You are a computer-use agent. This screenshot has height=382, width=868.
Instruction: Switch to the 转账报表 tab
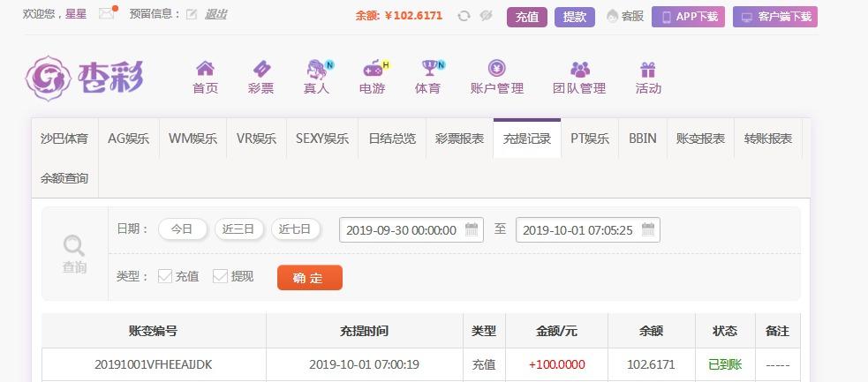tap(768, 139)
